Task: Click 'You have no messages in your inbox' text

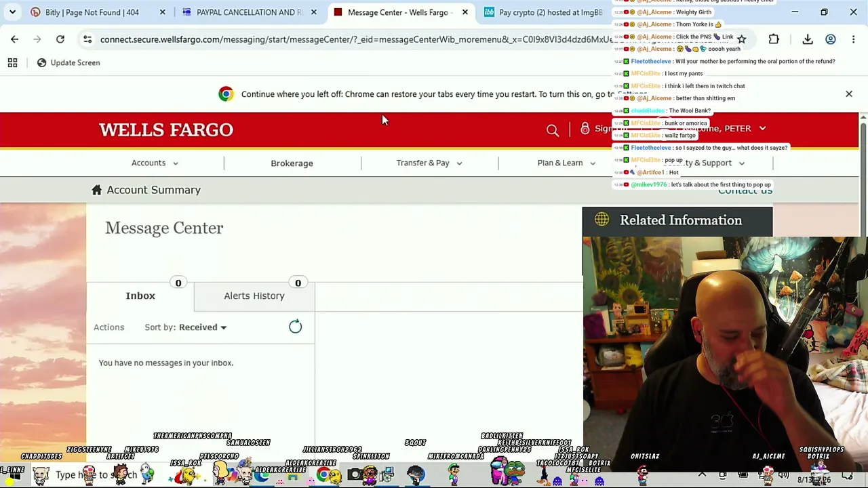Action: pyautogui.click(x=165, y=363)
